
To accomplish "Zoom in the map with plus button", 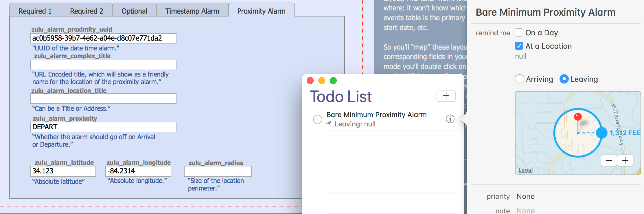I will point(625,160).
